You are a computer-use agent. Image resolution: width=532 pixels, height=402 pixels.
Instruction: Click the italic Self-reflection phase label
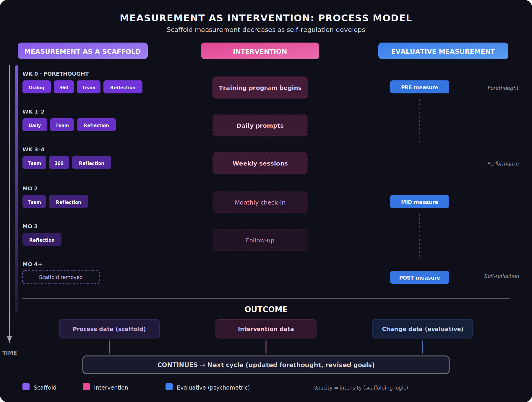pos(502,276)
